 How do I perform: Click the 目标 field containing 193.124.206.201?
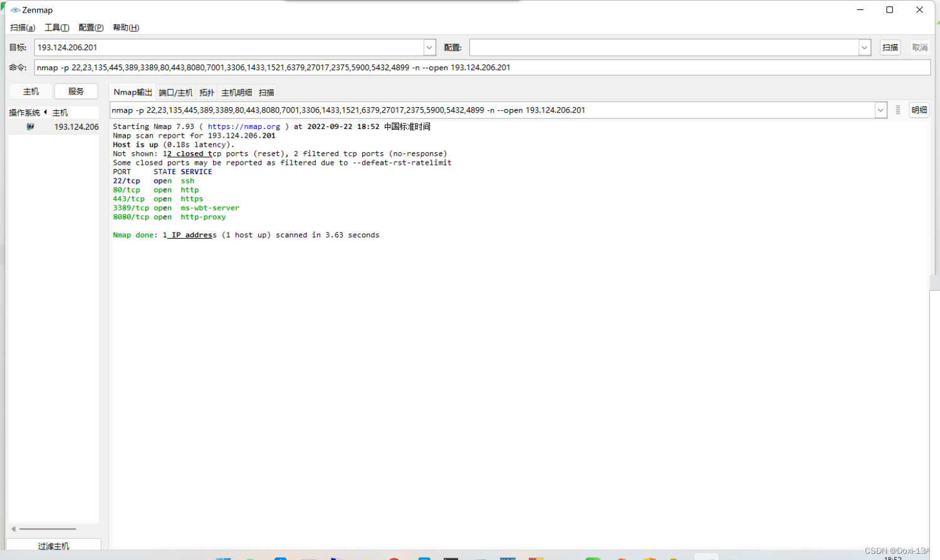[x=229, y=48]
